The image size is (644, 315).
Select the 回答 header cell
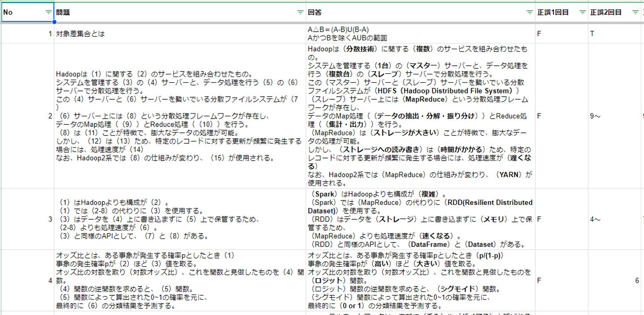(x=420, y=13)
